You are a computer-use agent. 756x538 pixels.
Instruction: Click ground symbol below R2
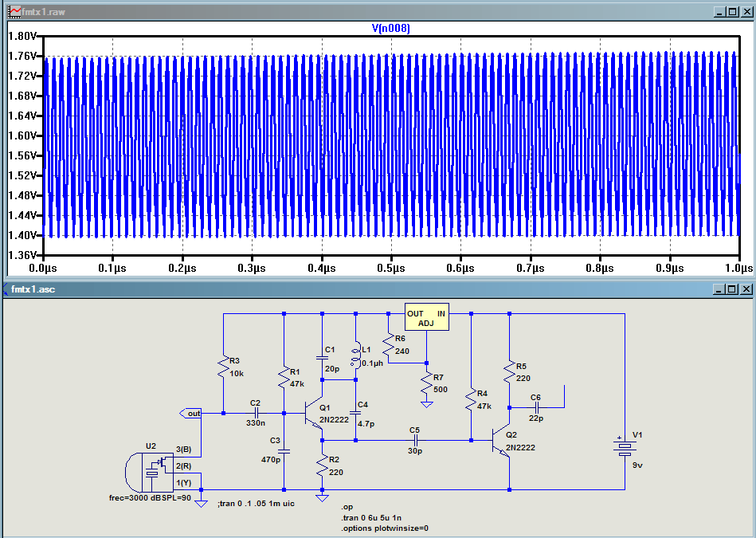pyautogui.click(x=322, y=498)
